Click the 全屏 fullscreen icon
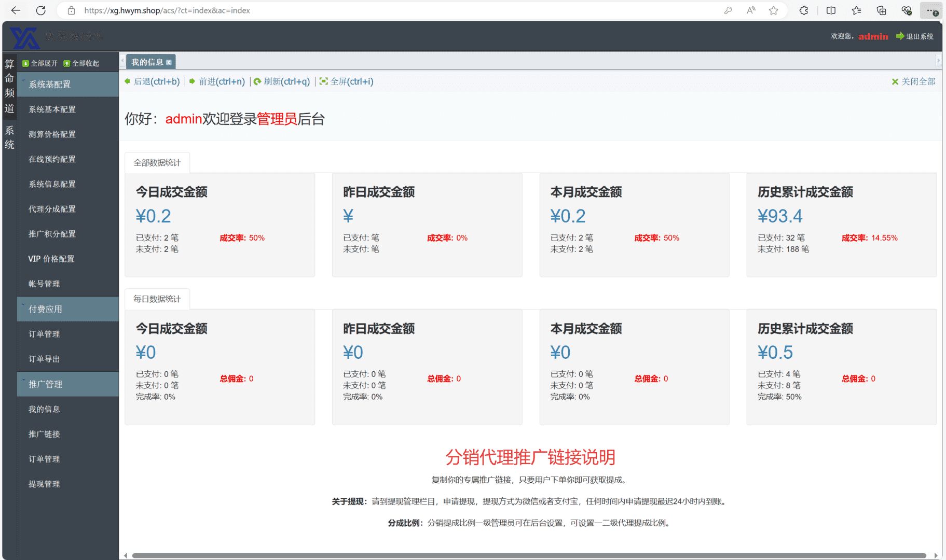946x560 pixels. click(323, 81)
